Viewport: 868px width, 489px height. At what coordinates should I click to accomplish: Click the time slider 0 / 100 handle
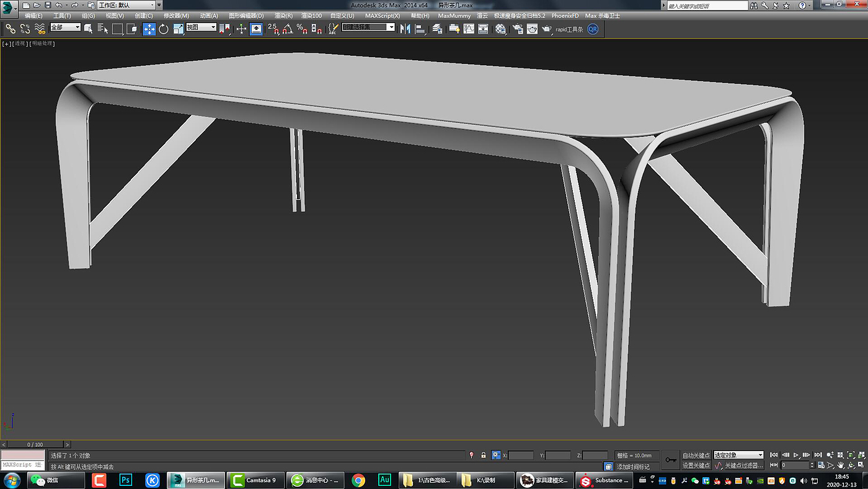click(35, 444)
